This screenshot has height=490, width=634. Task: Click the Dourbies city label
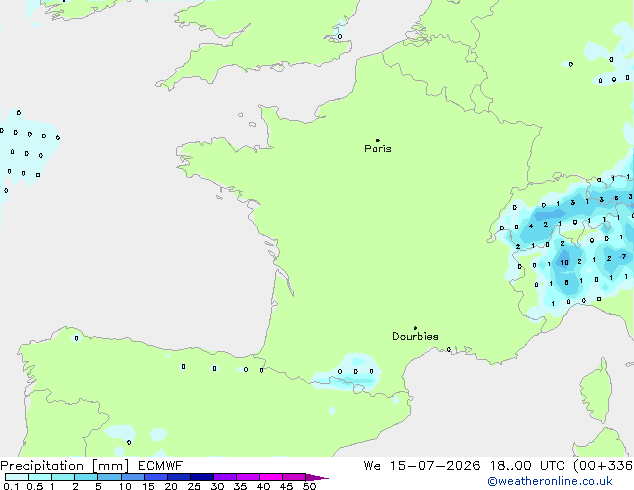[x=415, y=336]
